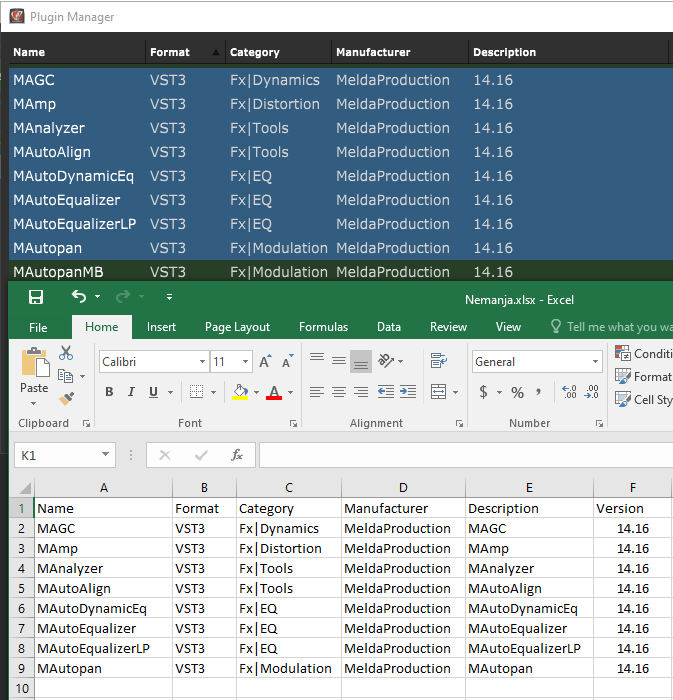Select MAutopanMB row in Plugin Manager
The height and width of the screenshot is (700, 673).
click(x=341, y=271)
